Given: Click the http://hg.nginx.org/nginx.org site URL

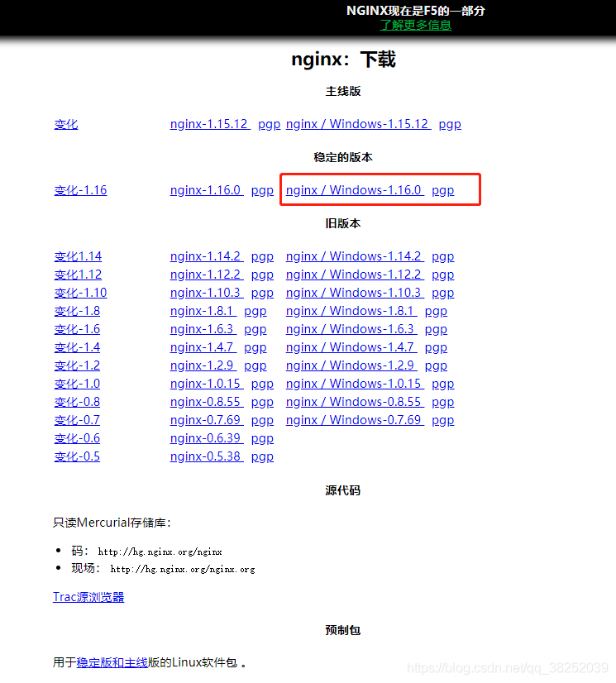Looking at the screenshot, I should [x=183, y=570].
